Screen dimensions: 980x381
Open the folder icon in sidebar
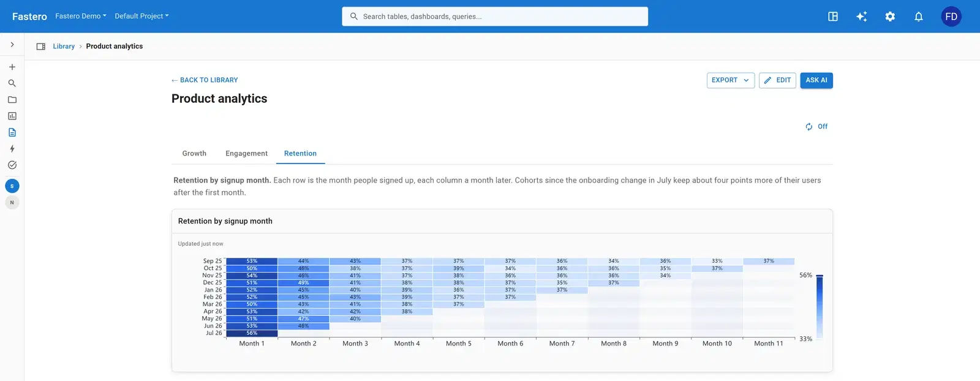tap(12, 100)
